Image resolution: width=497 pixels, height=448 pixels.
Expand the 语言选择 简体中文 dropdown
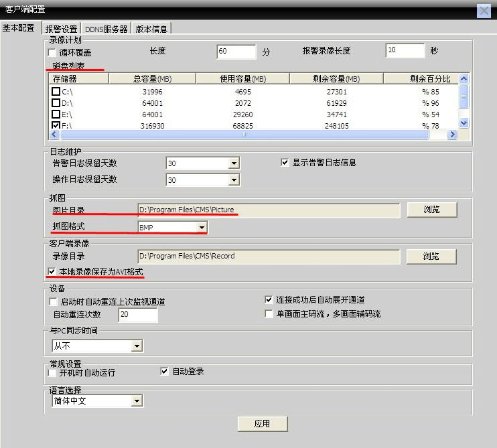[137, 401]
